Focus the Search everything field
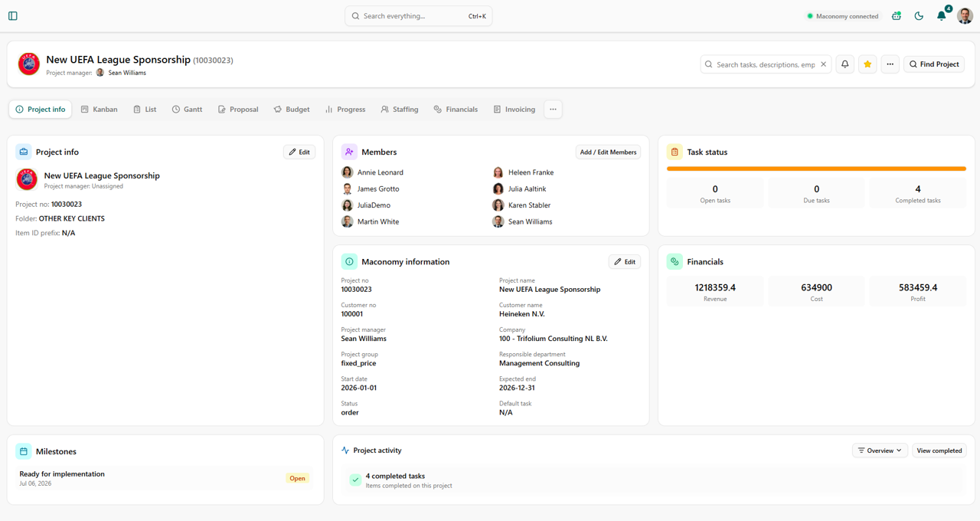This screenshot has height=521, width=980. click(x=418, y=15)
